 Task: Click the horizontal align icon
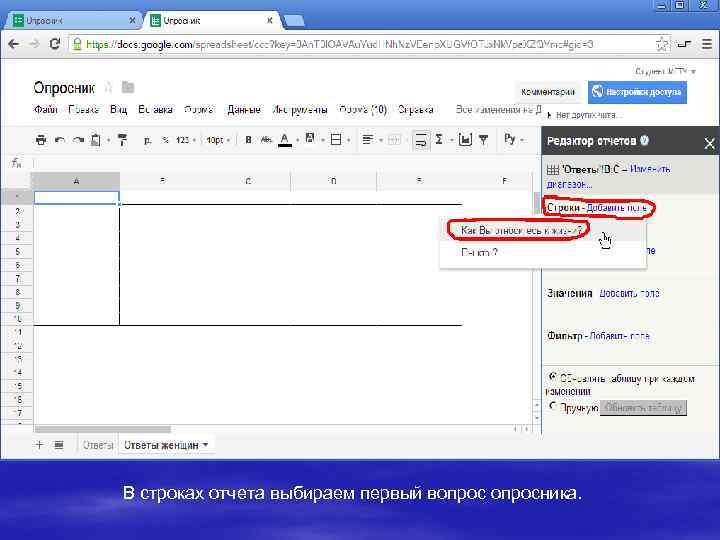[x=367, y=140]
